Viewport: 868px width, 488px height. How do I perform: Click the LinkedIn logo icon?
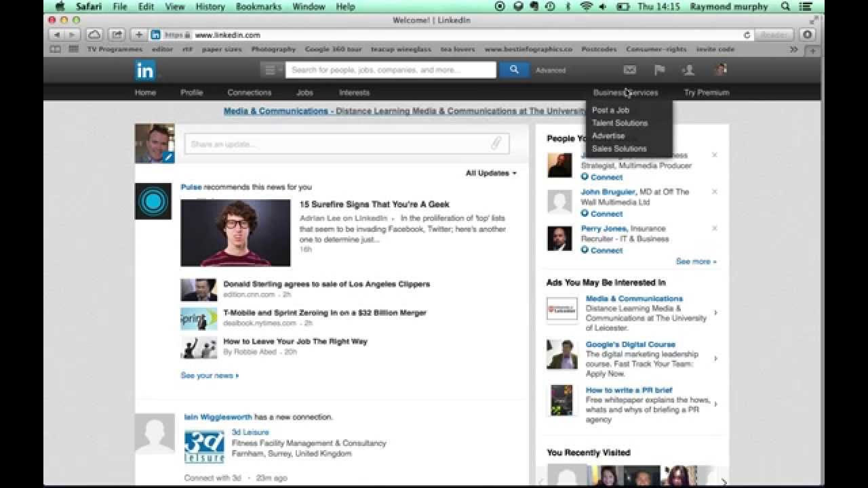144,70
